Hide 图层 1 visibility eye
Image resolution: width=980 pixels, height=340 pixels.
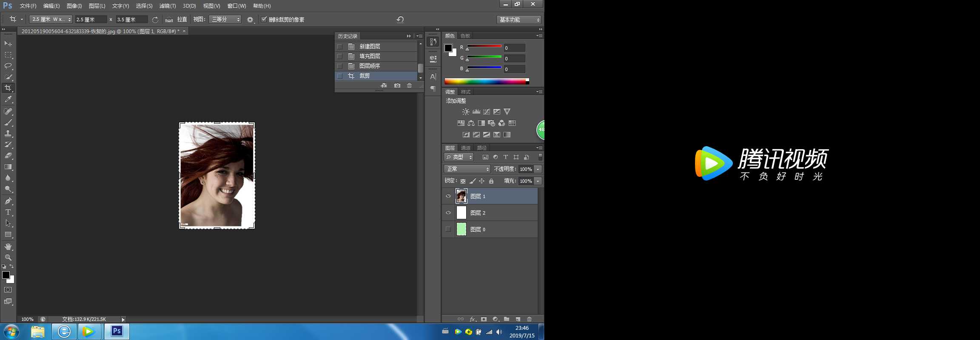tap(448, 196)
